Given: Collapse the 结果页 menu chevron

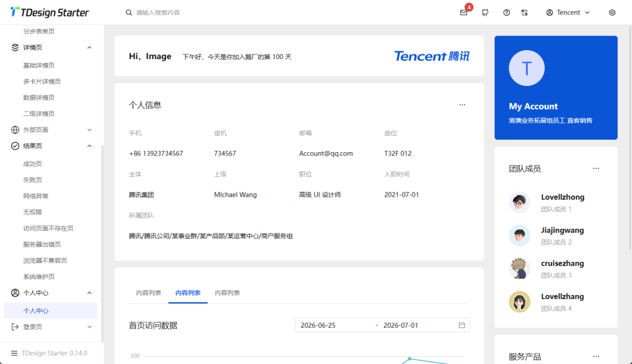Looking at the screenshot, I should (x=90, y=146).
